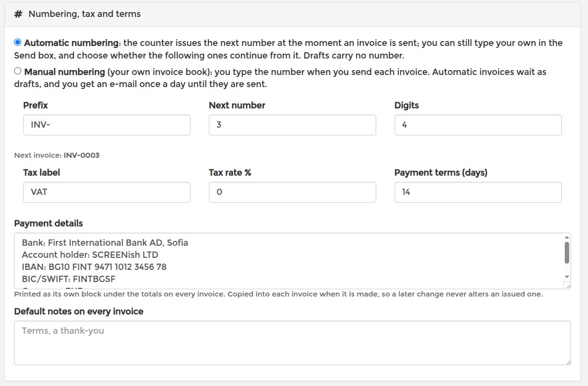Click the Default notes textarea resize handle
Viewport: 588px width, 386px height.
pyautogui.click(x=568, y=362)
